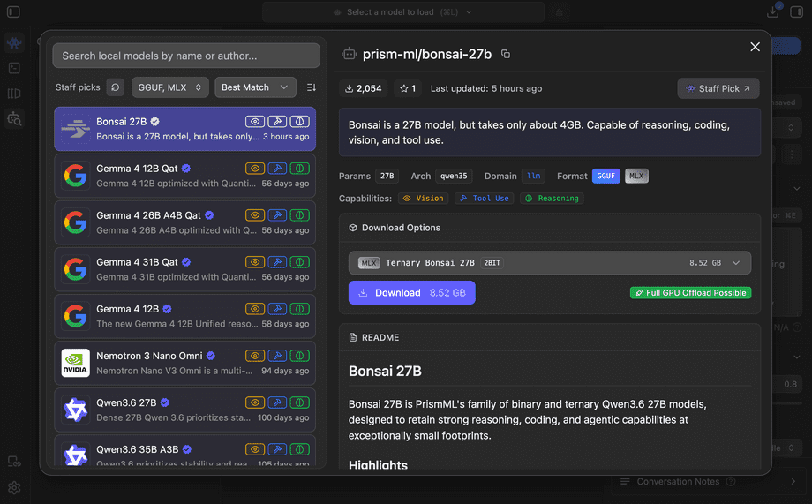Select the Bonsai 27B model row
812x504 pixels.
tap(184, 129)
